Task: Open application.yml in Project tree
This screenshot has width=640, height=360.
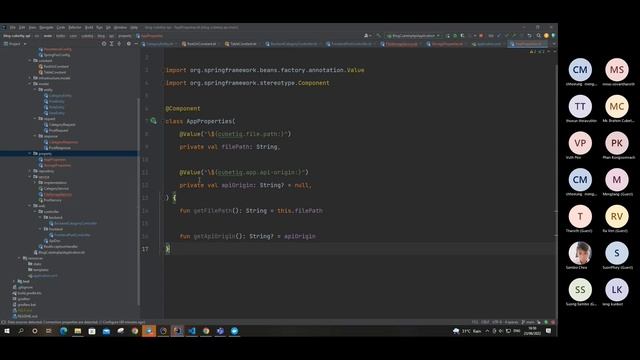Action: (x=45, y=276)
